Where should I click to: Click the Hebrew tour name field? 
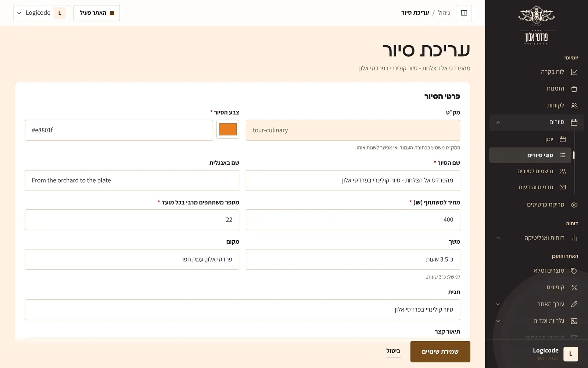click(353, 180)
